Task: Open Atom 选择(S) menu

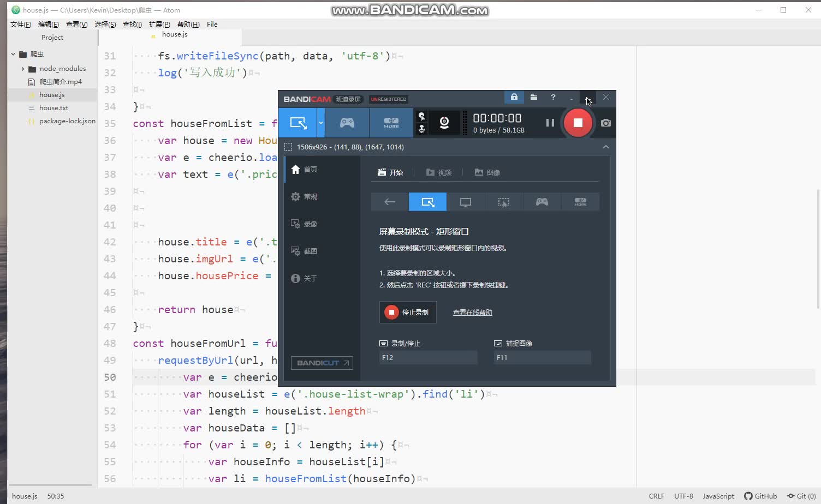Action: (105, 25)
